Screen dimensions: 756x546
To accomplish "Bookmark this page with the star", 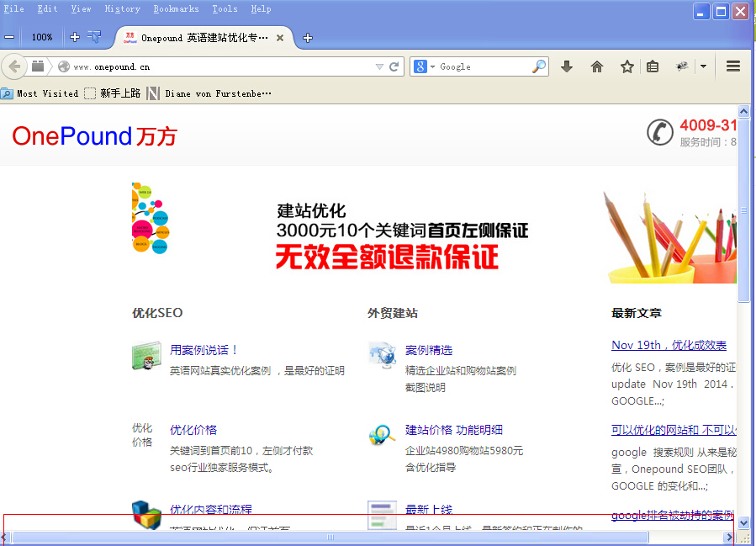I will 626,66.
